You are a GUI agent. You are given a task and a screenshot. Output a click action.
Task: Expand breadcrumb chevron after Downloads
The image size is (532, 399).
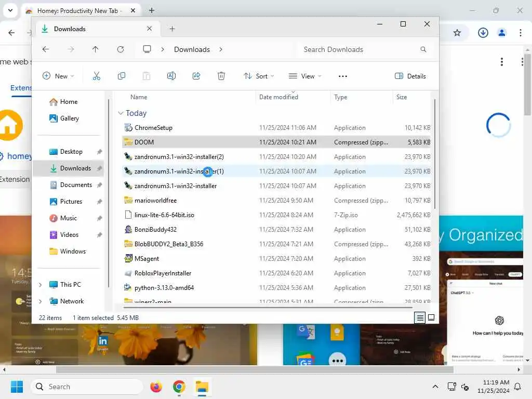[221, 49]
